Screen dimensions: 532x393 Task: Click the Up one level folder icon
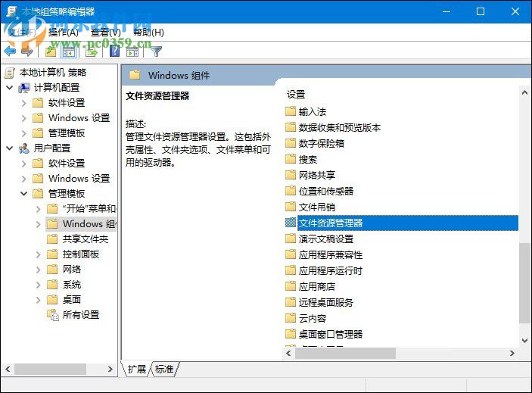pyautogui.click(x=51, y=51)
